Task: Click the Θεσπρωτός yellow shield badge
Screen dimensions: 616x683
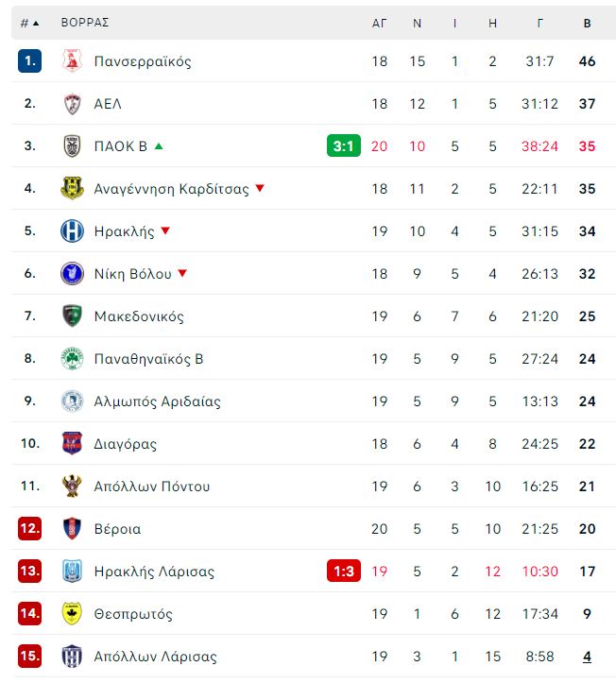Action: 72,613
